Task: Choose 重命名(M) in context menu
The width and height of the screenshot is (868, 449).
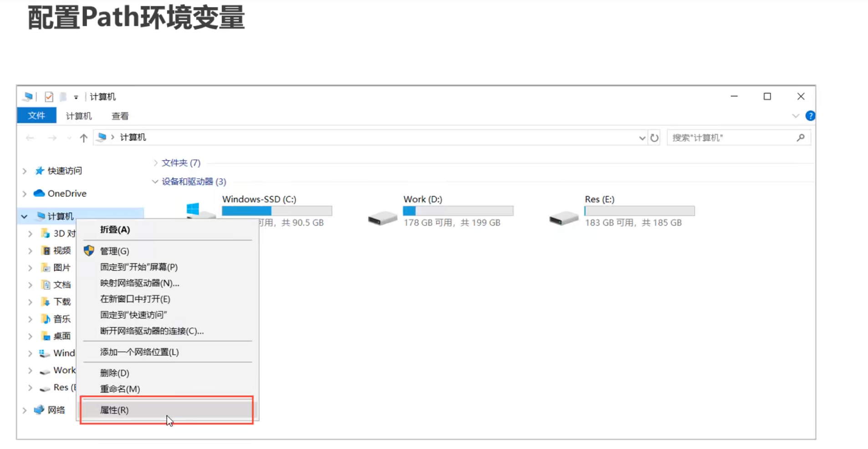Action: pos(168,389)
